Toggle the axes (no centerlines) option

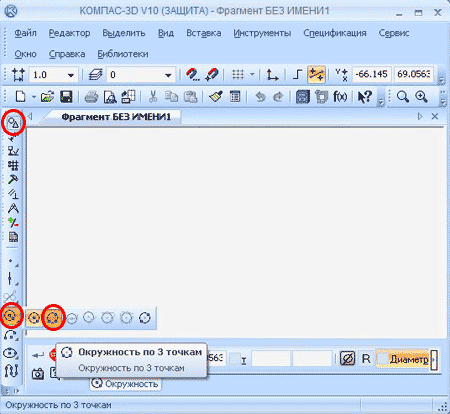(347, 359)
